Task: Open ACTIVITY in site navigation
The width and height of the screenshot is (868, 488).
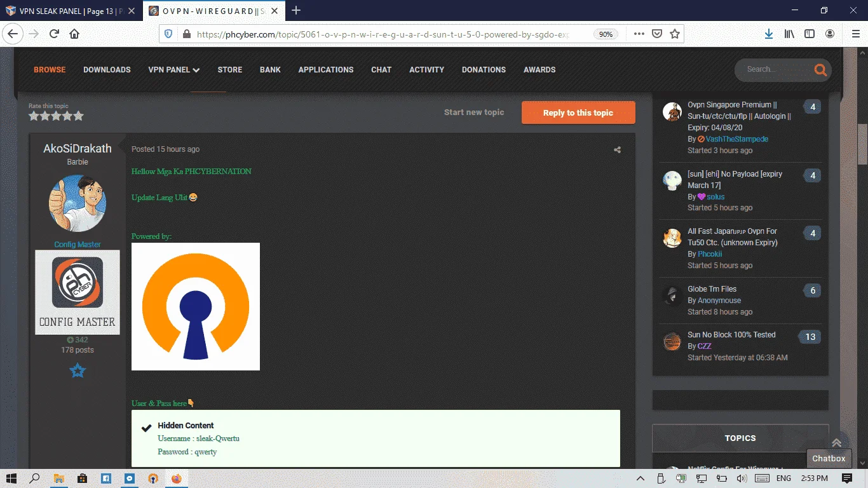Action: click(426, 70)
